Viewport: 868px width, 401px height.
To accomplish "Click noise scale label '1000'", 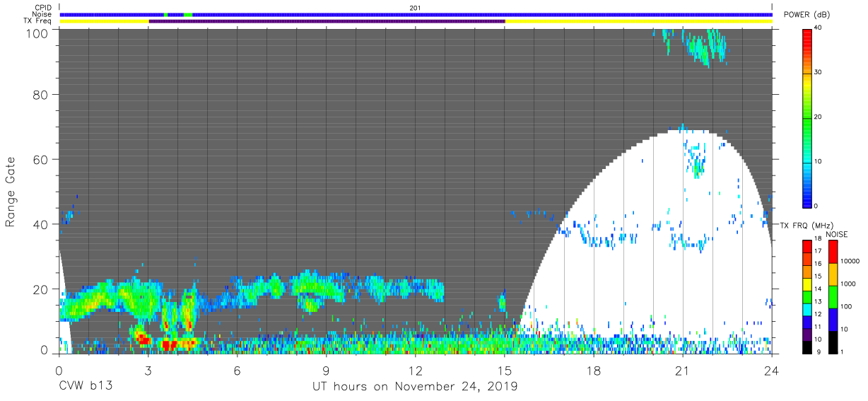I will click(x=848, y=284).
